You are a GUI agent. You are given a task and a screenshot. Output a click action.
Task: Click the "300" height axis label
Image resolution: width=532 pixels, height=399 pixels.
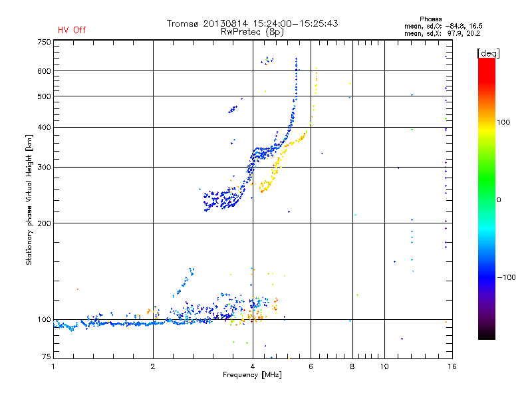pos(44,167)
